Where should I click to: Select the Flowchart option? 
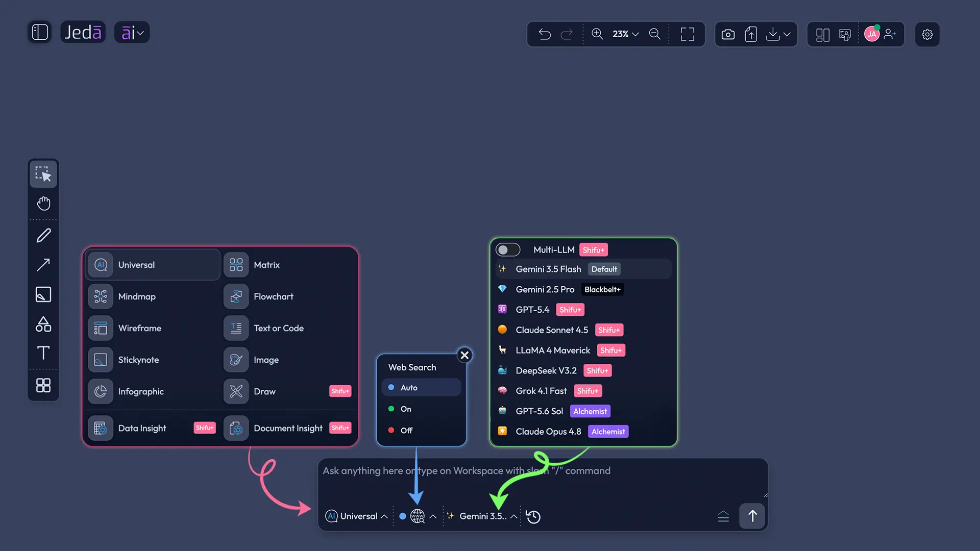[288, 296]
